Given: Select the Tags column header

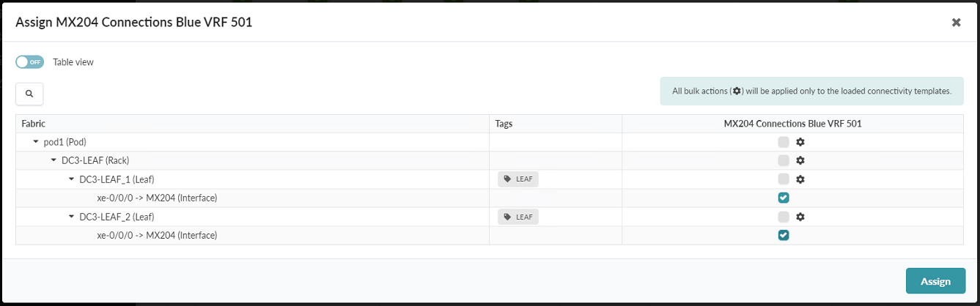Looking at the screenshot, I should pyautogui.click(x=504, y=124).
